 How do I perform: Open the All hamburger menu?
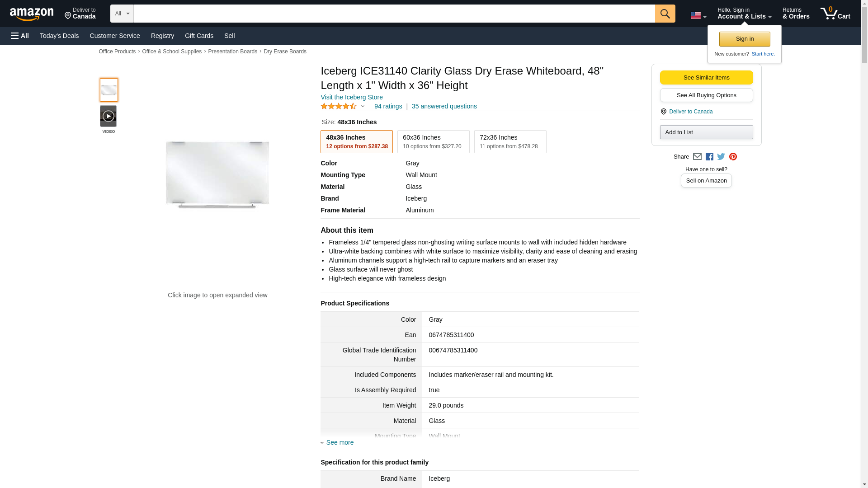coord(20,36)
